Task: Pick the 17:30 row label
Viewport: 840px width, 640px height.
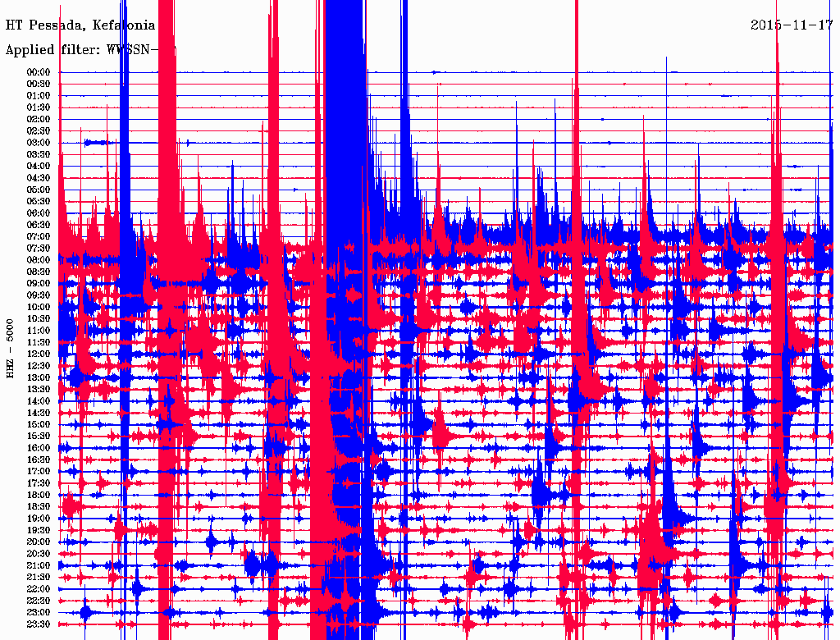Action: pyautogui.click(x=39, y=483)
